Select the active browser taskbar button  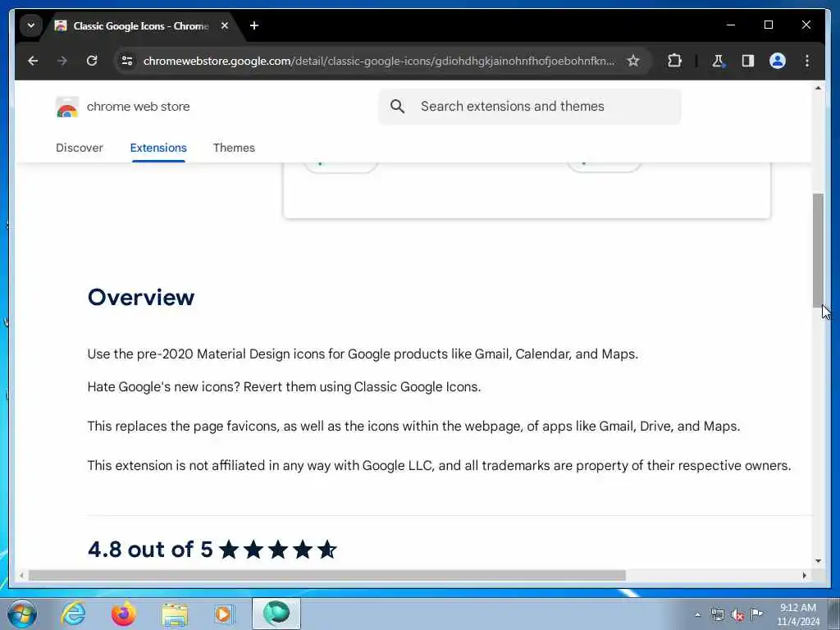[x=276, y=614]
